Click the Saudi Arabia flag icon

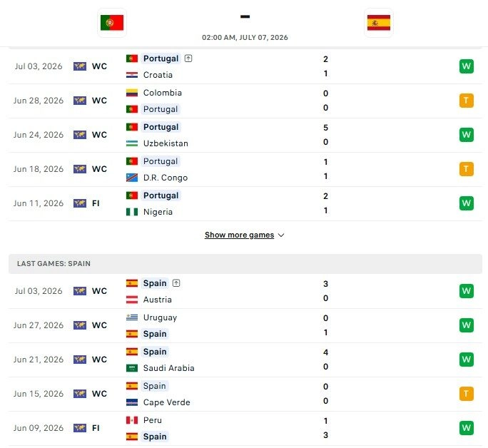pos(132,368)
